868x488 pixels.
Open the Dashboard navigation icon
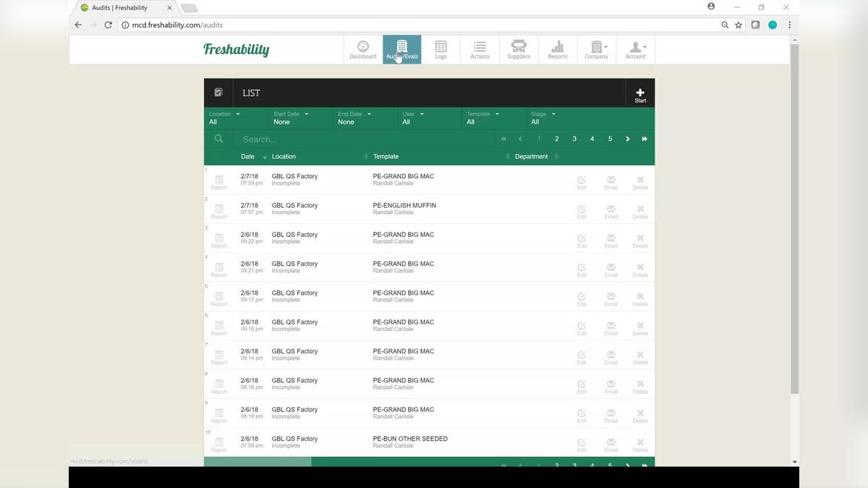point(363,50)
